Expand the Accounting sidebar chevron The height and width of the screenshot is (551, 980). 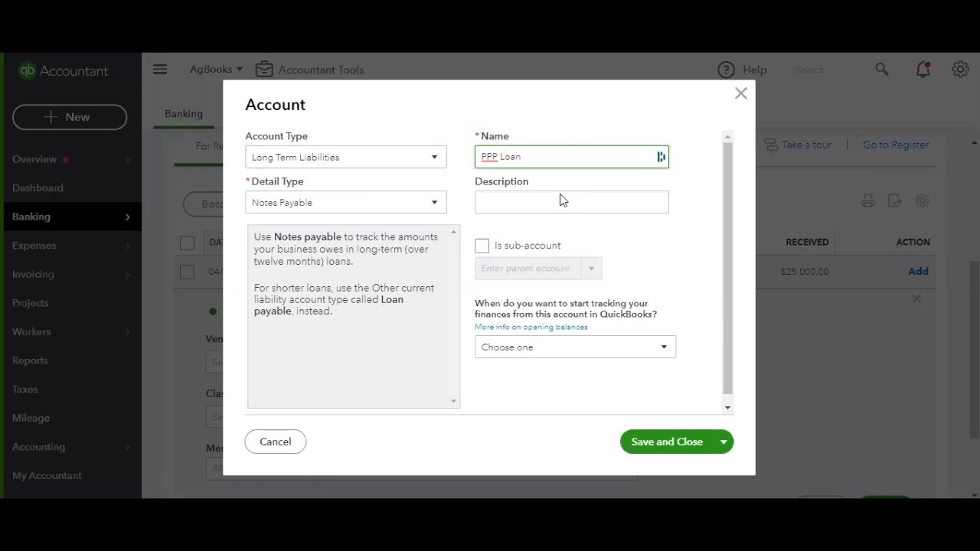click(x=127, y=447)
